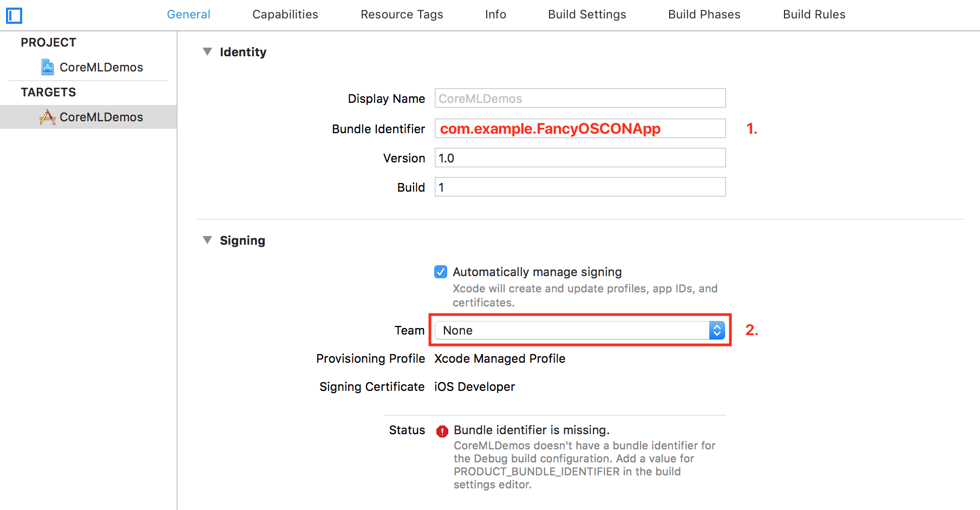Open the Build Phases tab
980x510 pixels.
click(704, 15)
